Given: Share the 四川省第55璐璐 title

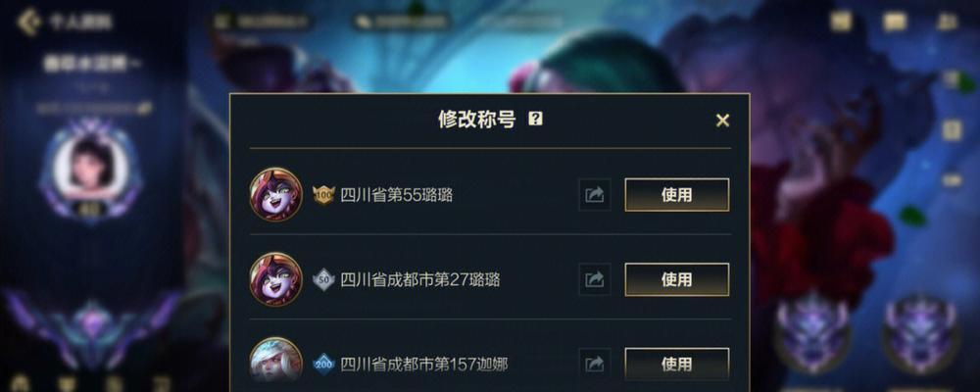Looking at the screenshot, I should coord(595,195).
